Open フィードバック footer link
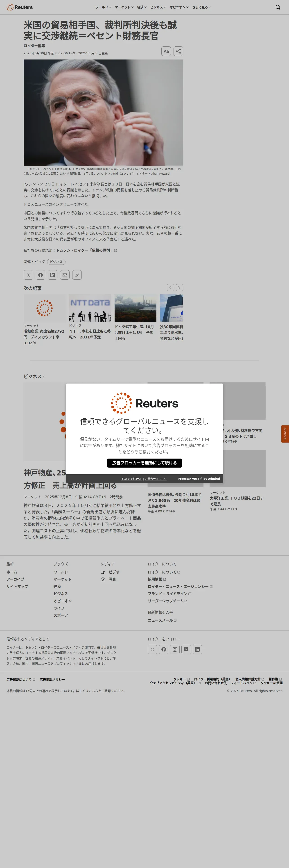Screen dimensions: 289x868 [243, 683]
